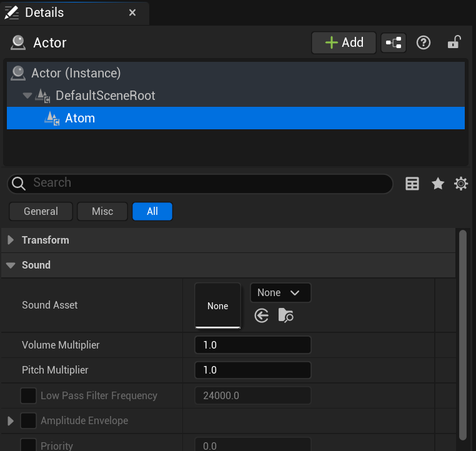
Task: Click the Add component button
Action: tap(344, 43)
